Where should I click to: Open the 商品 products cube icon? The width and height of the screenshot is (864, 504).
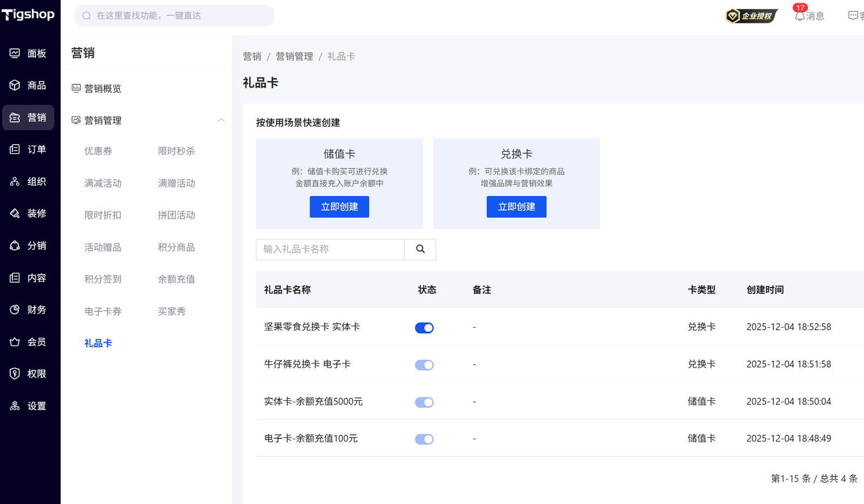click(x=15, y=85)
